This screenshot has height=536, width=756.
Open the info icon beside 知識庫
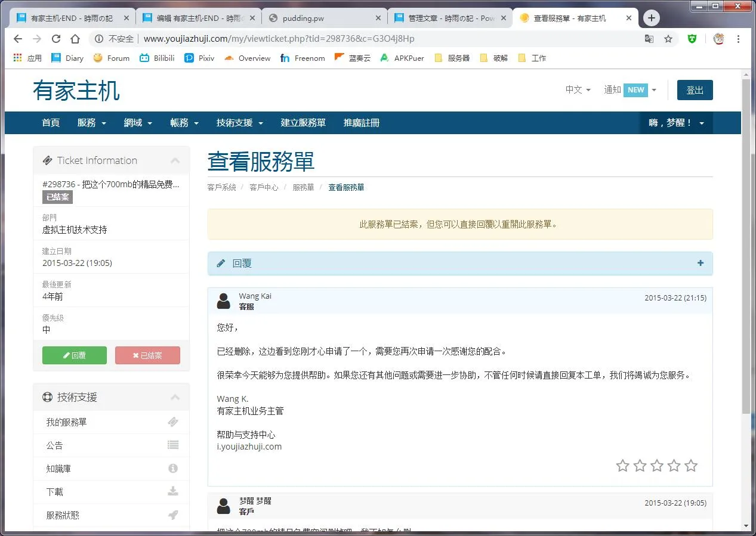(173, 468)
